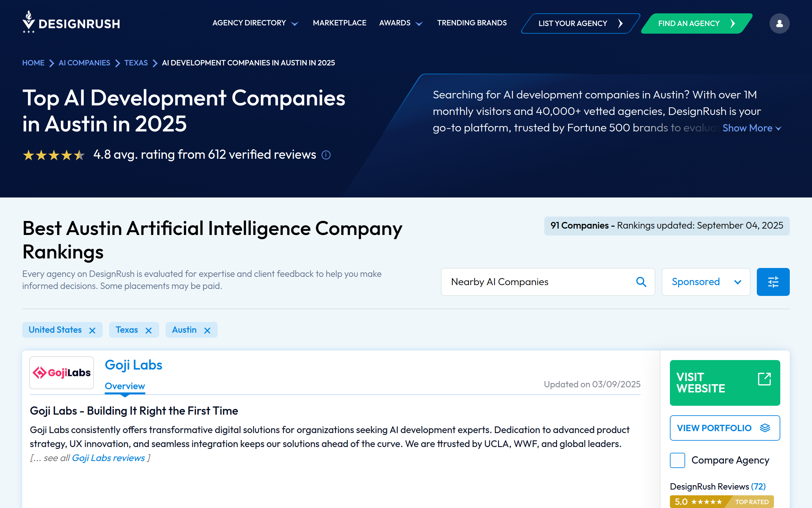Remove the Texas filter tag
The width and height of the screenshot is (812, 508).
[148, 331]
